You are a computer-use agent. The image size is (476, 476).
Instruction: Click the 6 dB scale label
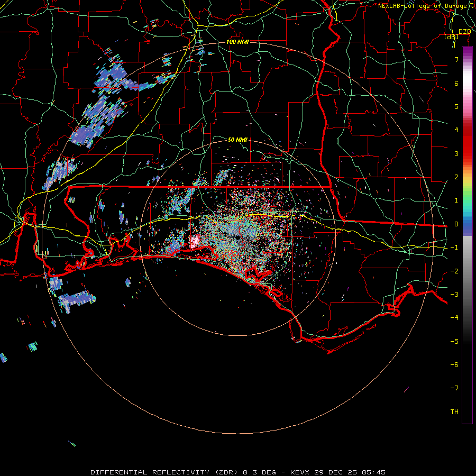(x=456, y=83)
